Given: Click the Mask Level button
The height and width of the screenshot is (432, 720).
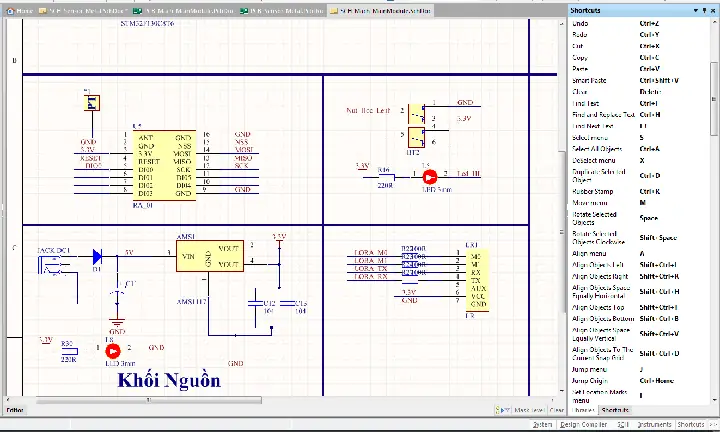Looking at the screenshot, I should (x=529, y=410).
